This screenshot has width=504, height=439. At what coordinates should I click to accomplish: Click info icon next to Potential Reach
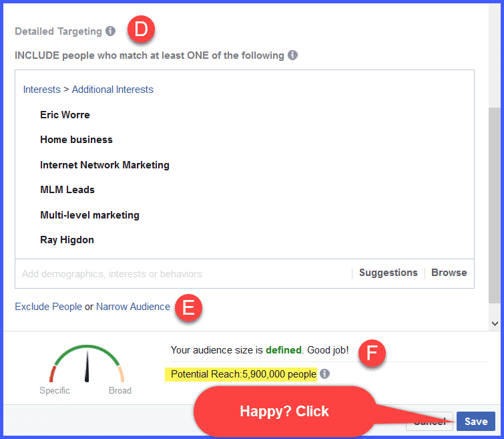[324, 374]
